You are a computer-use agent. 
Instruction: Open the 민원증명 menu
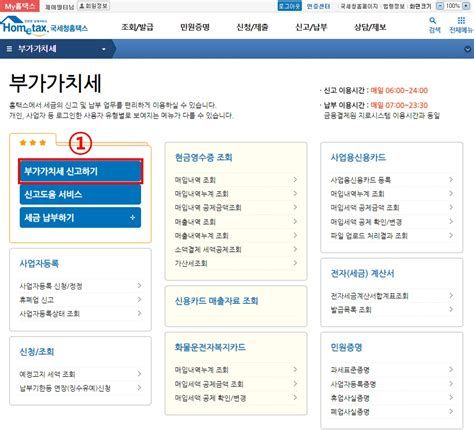pos(195,27)
